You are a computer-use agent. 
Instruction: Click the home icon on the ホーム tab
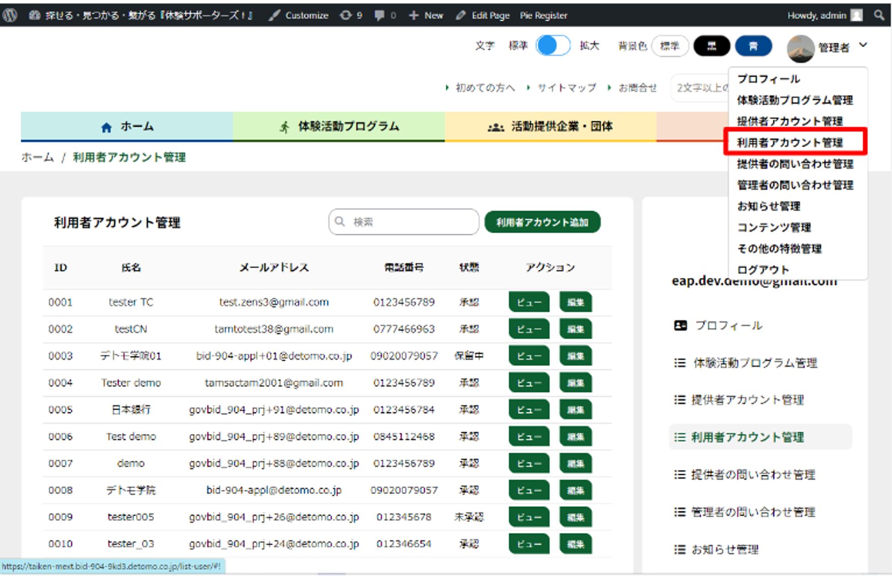coord(106,127)
